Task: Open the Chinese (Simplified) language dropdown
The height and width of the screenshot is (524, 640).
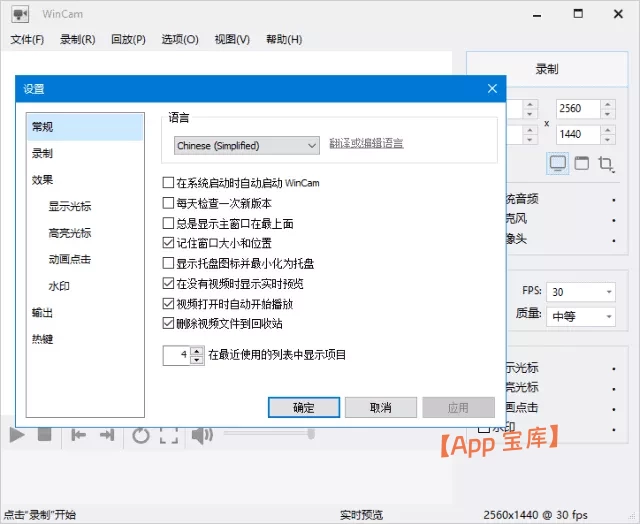Action: 247,146
